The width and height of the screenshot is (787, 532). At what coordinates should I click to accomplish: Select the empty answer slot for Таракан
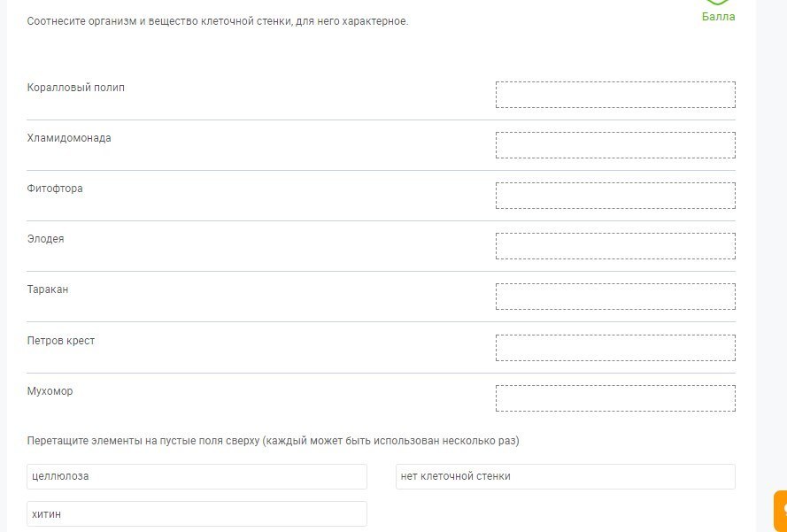pyautogui.click(x=615, y=297)
